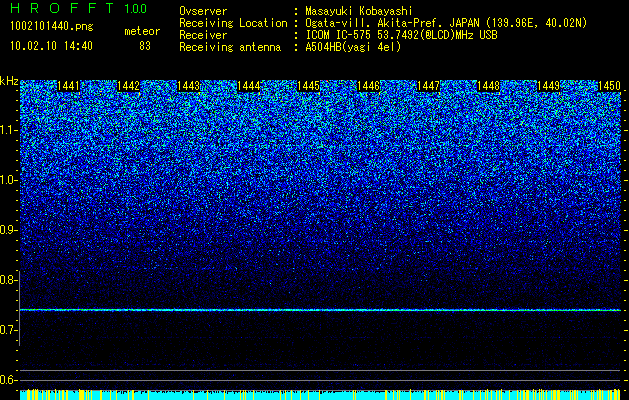629x400 pixels.
Task: Click the ICOM IC-575 receiver text
Action: 401,35
